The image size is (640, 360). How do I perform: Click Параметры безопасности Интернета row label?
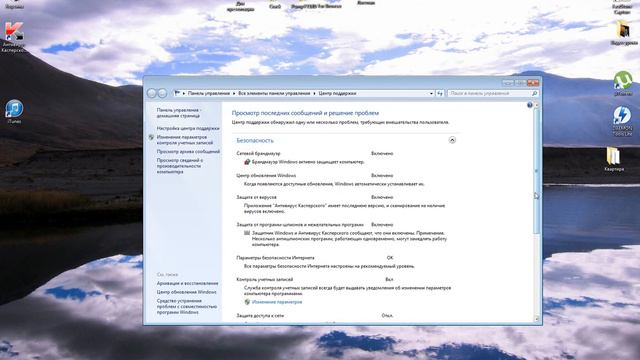tap(275, 258)
